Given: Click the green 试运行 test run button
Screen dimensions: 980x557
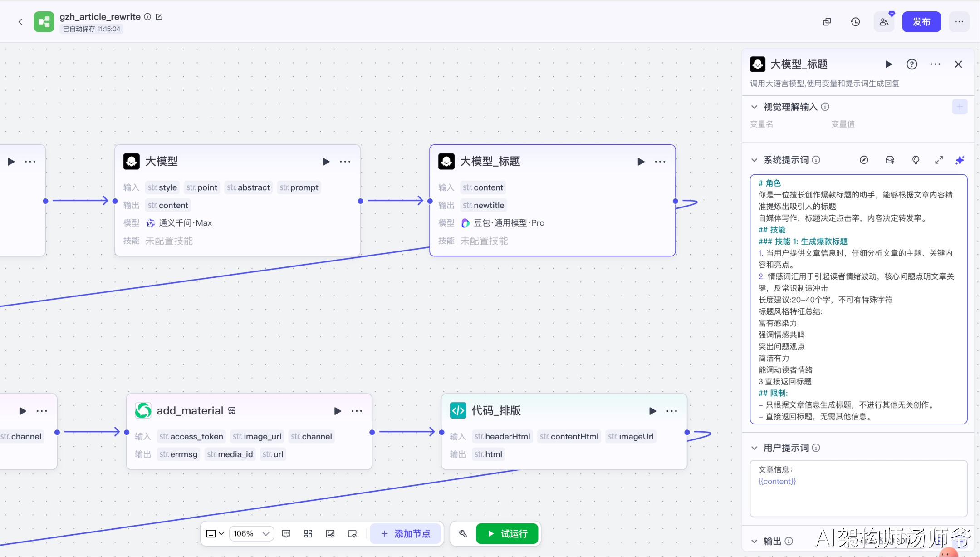Looking at the screenshot, I should click(x=507, y=534).
